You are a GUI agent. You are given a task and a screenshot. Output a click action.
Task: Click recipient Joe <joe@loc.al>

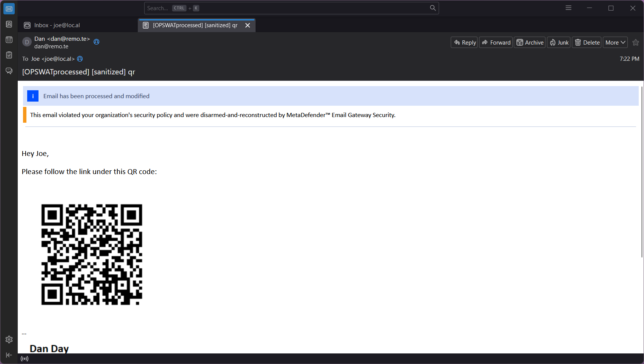point(53,59)
